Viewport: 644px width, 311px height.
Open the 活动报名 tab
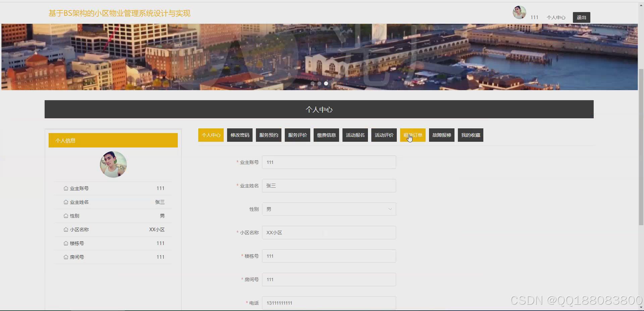[x=355, y=135]
